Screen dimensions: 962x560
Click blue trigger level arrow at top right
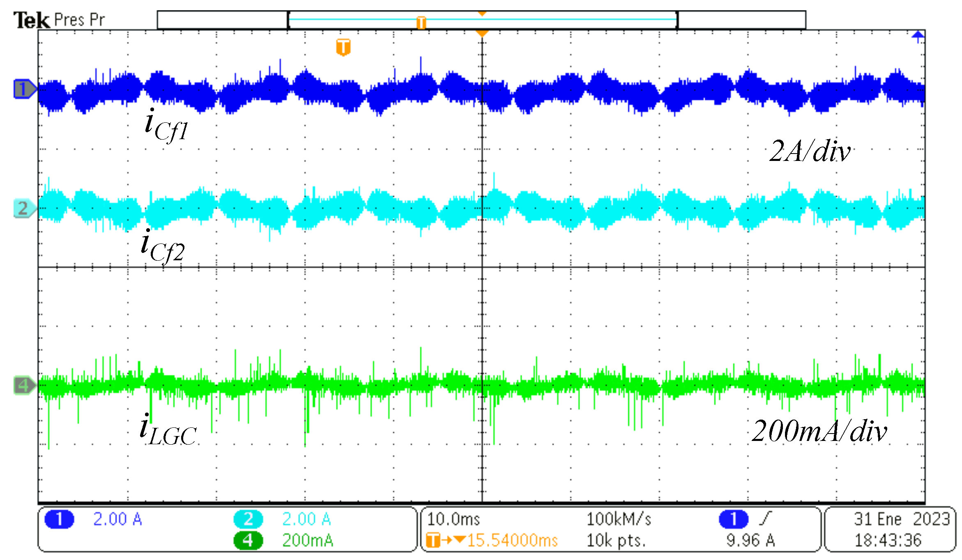(918, 37)
